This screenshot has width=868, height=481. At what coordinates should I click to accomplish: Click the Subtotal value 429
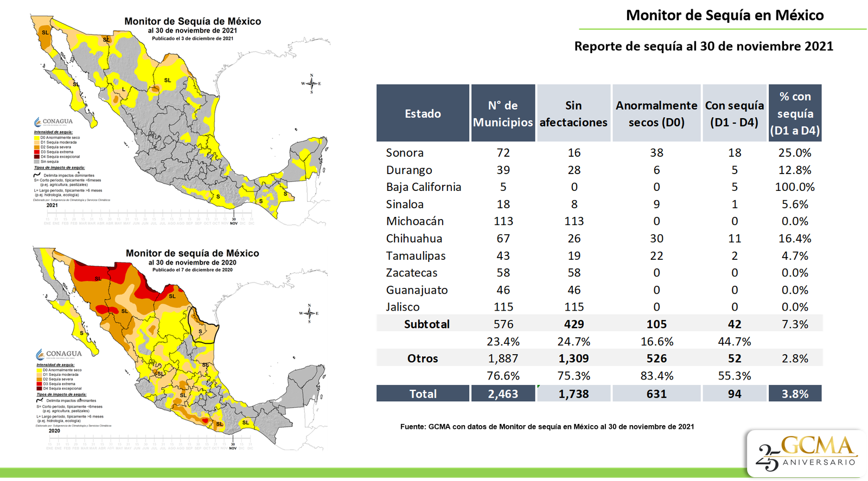[574, 324]
